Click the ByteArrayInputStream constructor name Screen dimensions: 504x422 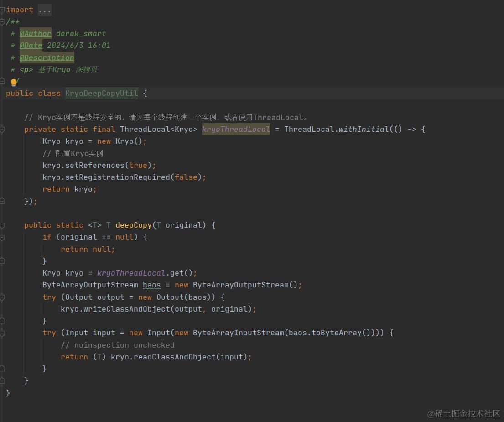click(239, 333)
